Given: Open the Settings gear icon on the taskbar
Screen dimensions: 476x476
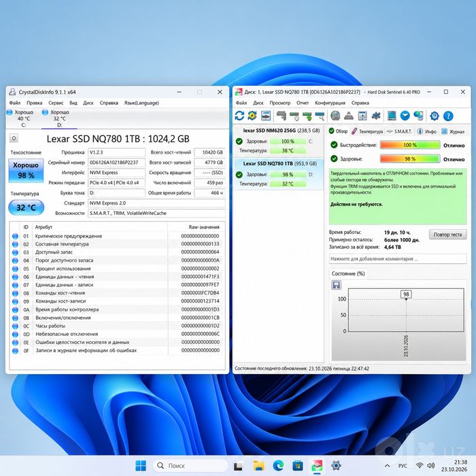Looking at the screenshot, I should point(336,465).
